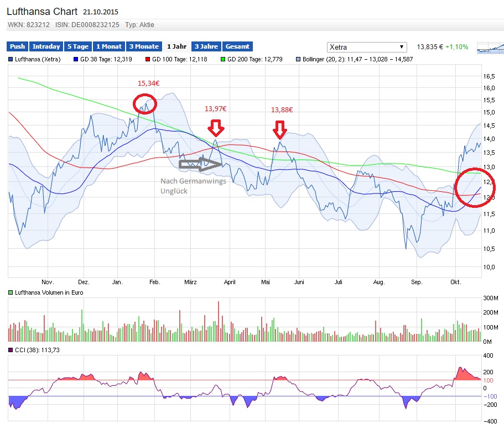
Task: Click the Okt. axis label
Action: coord(456,282)
